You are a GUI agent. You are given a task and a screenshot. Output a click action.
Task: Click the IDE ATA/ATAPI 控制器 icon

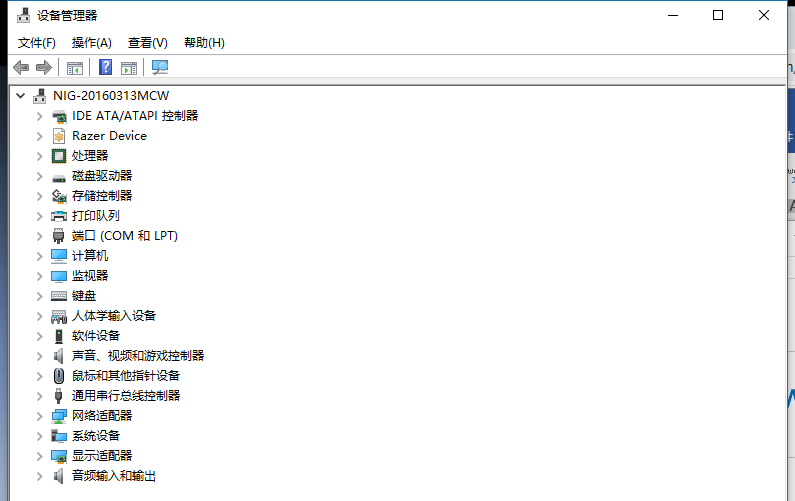click(59, 116)
